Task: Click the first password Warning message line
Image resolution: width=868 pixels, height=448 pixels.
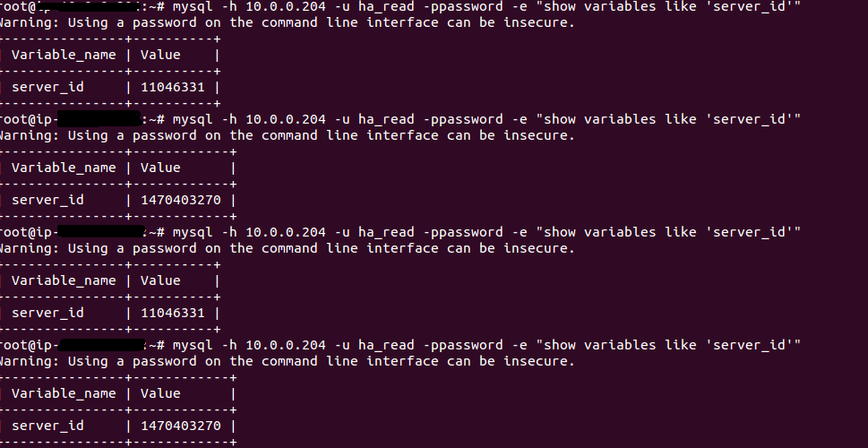Action: 286,22
